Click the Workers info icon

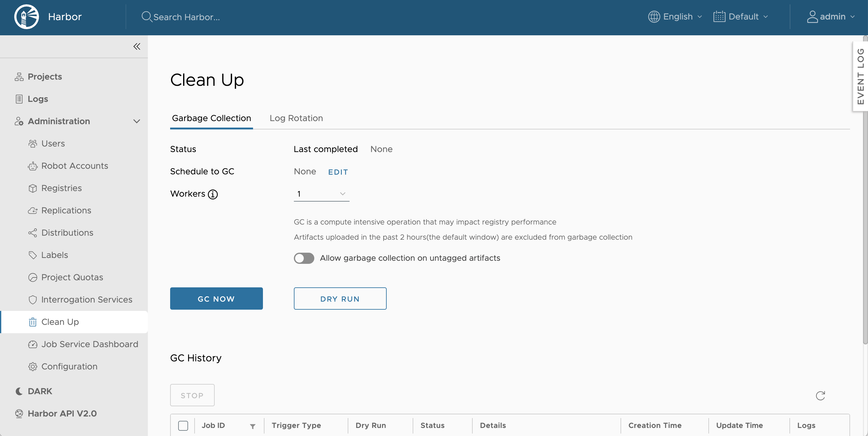pyautogui.click(x=213, y=194)
